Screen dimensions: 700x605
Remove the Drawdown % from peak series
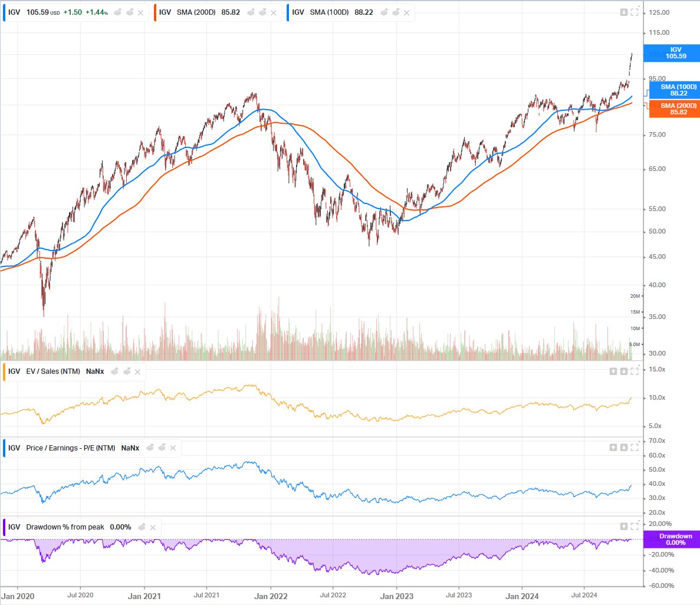pyautogui.click(x=153, y=527)
